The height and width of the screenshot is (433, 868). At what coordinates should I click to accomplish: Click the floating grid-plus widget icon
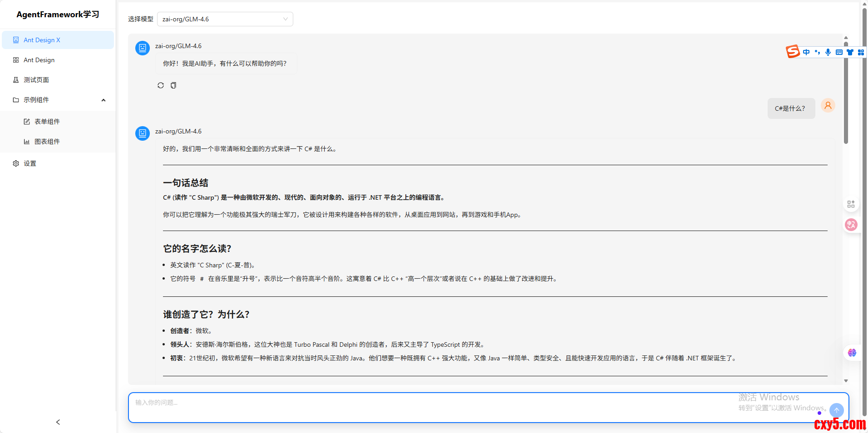(851, 204)
